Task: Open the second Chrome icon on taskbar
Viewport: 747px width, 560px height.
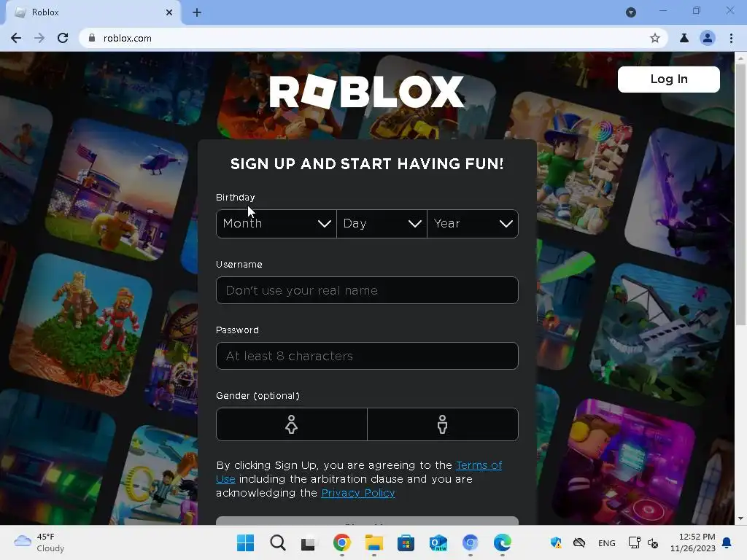Action: [x=471, y=542]
